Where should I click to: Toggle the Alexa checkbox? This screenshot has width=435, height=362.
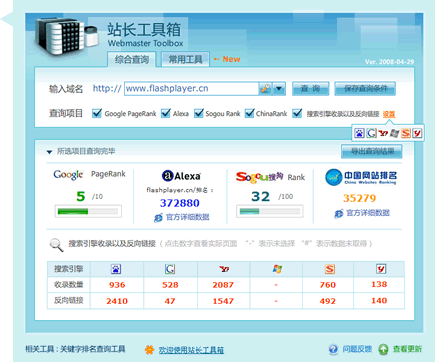point(166,113)
